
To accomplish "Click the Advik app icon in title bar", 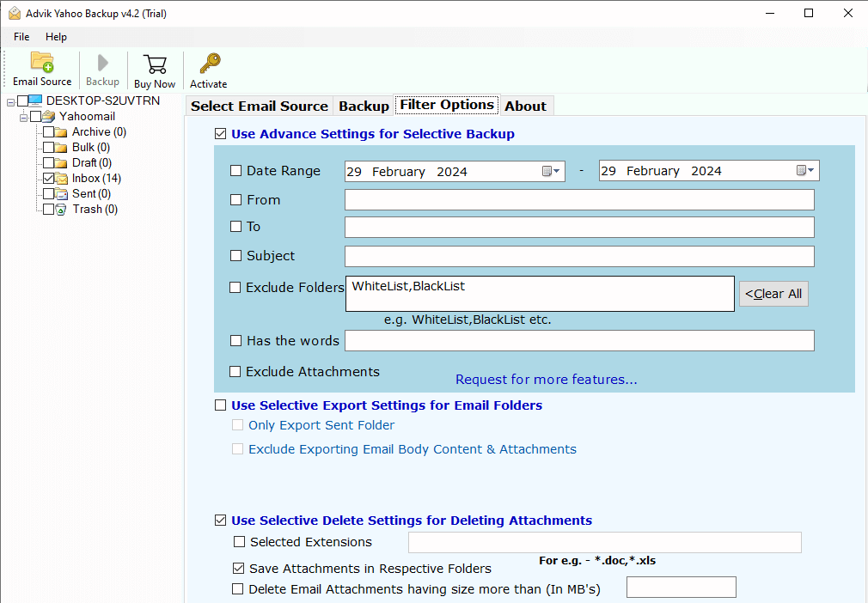I will (15, 13).
